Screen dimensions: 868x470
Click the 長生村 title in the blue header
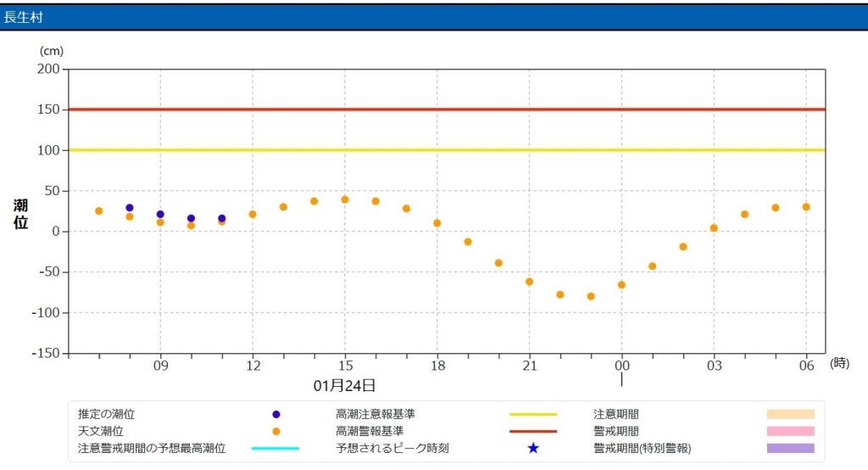tap(23, 17)
